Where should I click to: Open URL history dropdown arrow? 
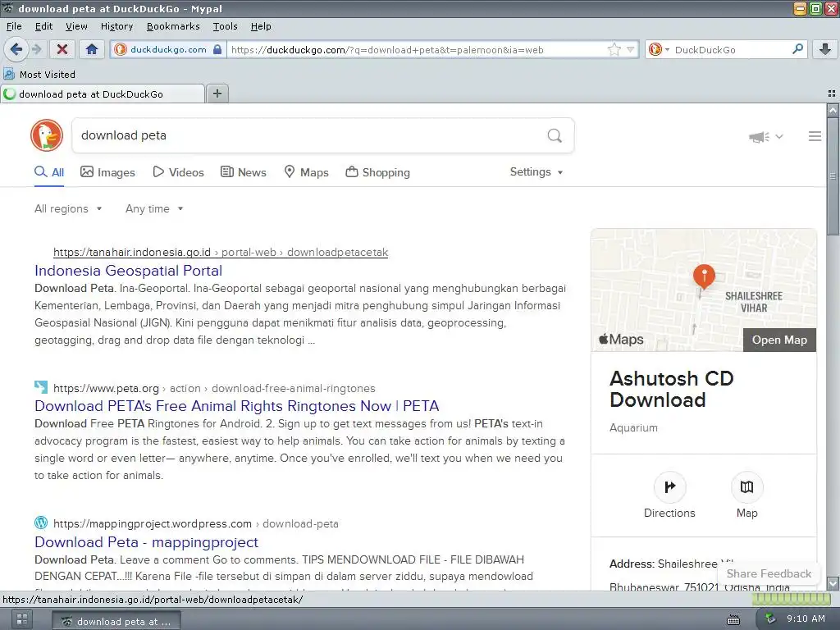(x=631, y=49)
